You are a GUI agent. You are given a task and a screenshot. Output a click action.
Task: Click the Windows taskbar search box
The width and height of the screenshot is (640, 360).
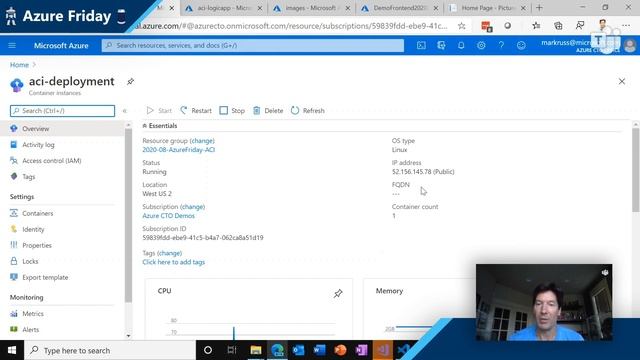pyautogui.click(x=110, y=350)
